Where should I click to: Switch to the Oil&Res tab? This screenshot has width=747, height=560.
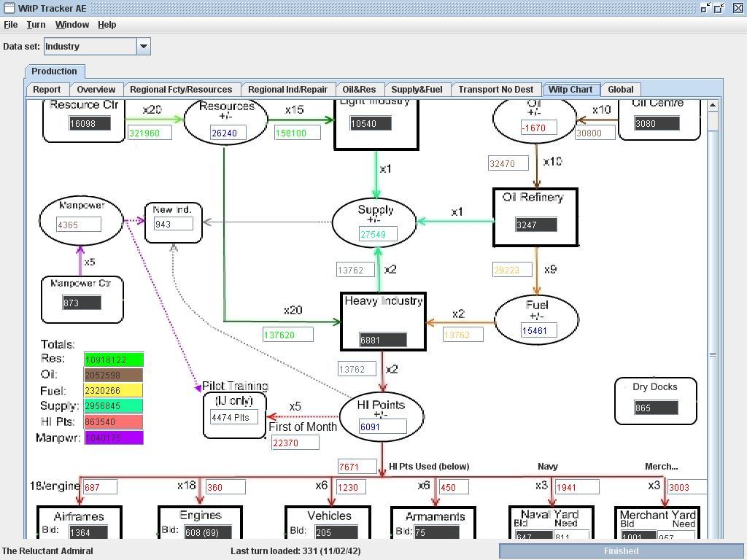(359, 90)
